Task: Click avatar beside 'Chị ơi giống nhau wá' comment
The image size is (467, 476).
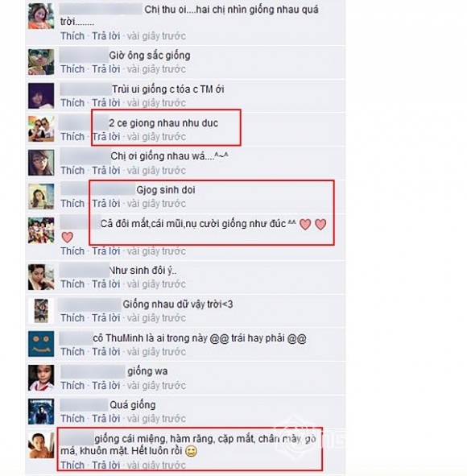Action: [x=41, y=163]
